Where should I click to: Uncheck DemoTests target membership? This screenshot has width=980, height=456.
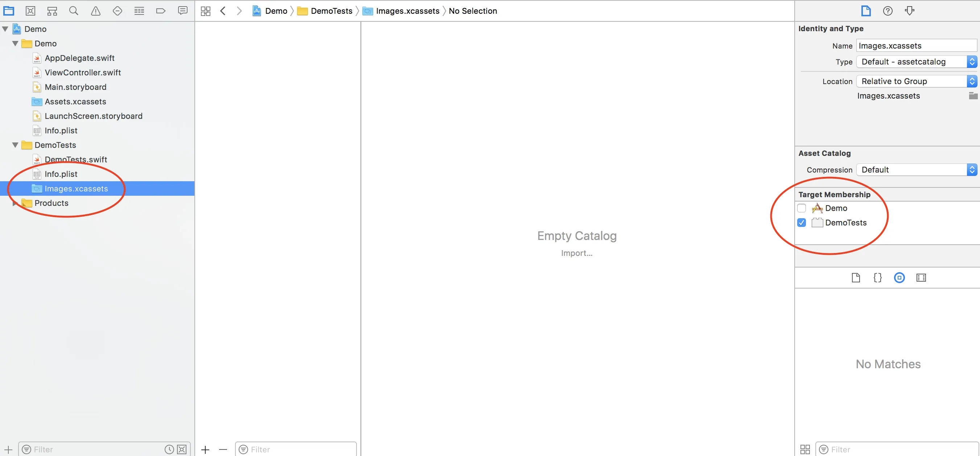click(x=801, y=223)
